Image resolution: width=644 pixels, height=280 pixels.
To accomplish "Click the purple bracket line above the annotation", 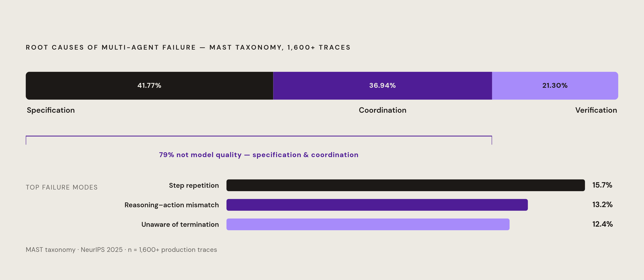I will click(259, 137).
